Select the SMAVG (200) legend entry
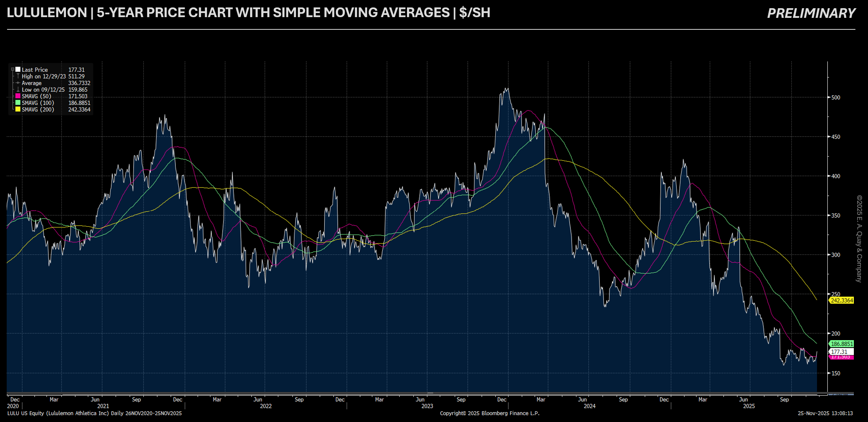The width and height of the screenshot is (868, 422). [38, 109]
